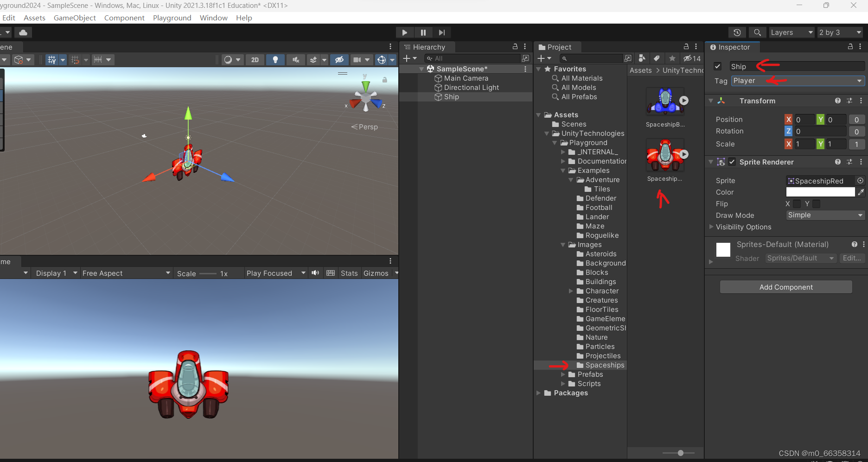Toggle the scene Gizmos globe icon
868x462 pixels.
coord(381,60)
